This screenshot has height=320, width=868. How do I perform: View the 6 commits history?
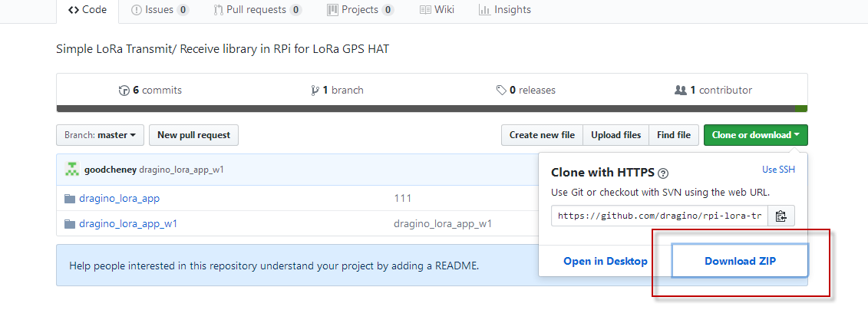coord(150,91)
